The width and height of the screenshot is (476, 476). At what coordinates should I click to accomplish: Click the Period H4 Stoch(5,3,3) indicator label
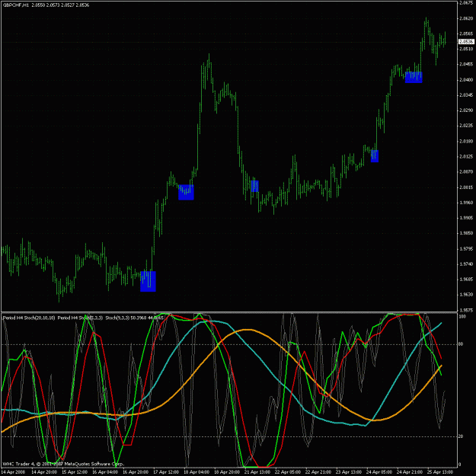pos(80,318)
